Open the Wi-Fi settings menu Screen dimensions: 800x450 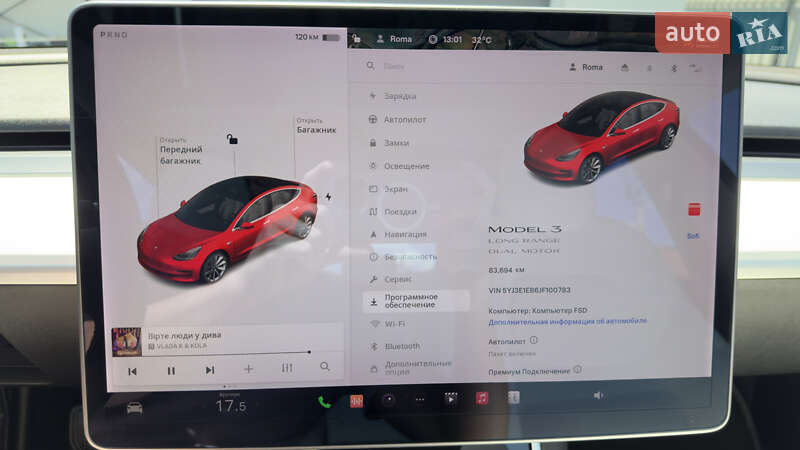click(387, 324)
